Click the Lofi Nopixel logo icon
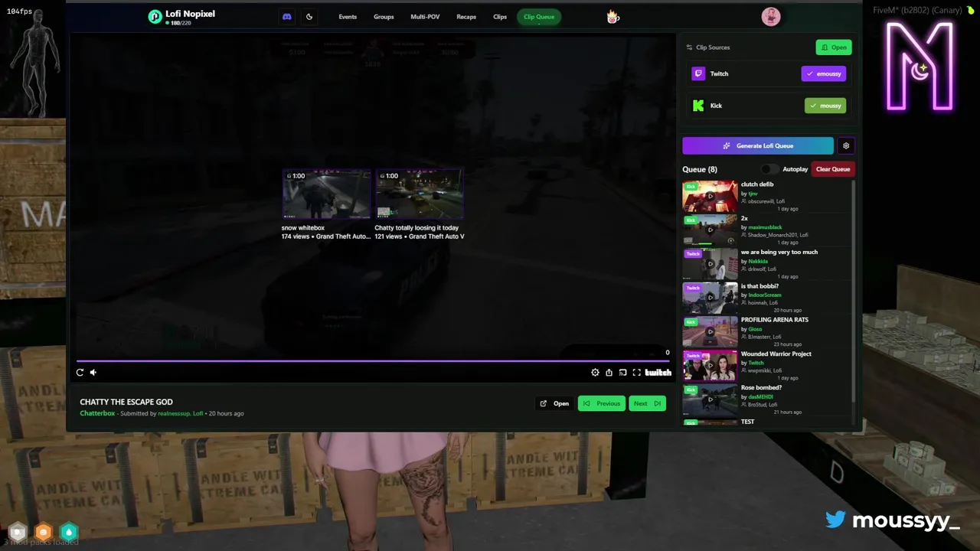Screen dimensions: 980x551 coord(155,17)
